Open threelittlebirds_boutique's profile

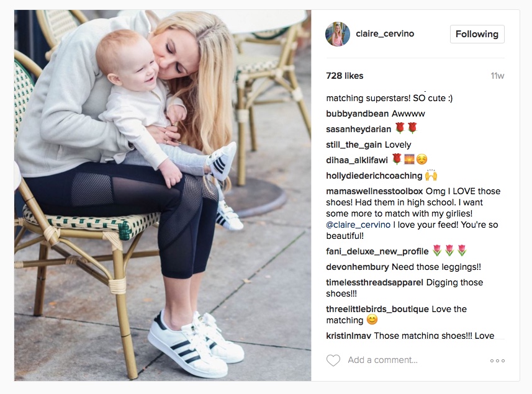377,309
